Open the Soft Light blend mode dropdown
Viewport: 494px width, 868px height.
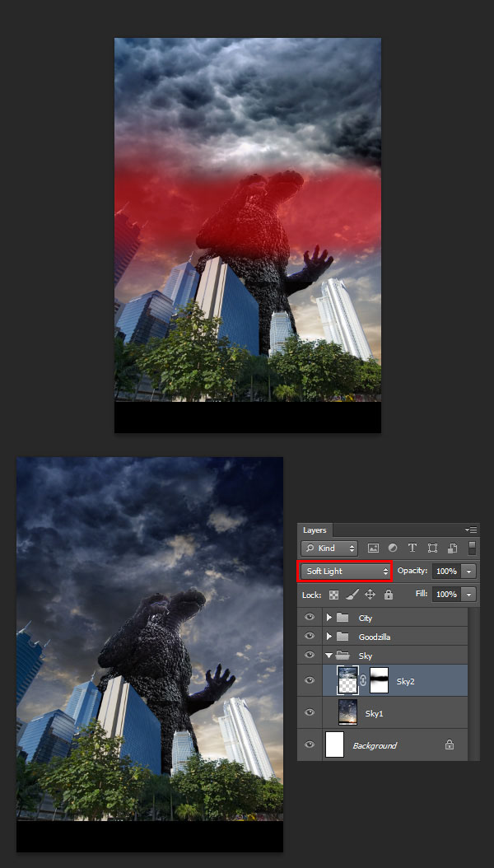pyautogui.click(x=345, y=571)
